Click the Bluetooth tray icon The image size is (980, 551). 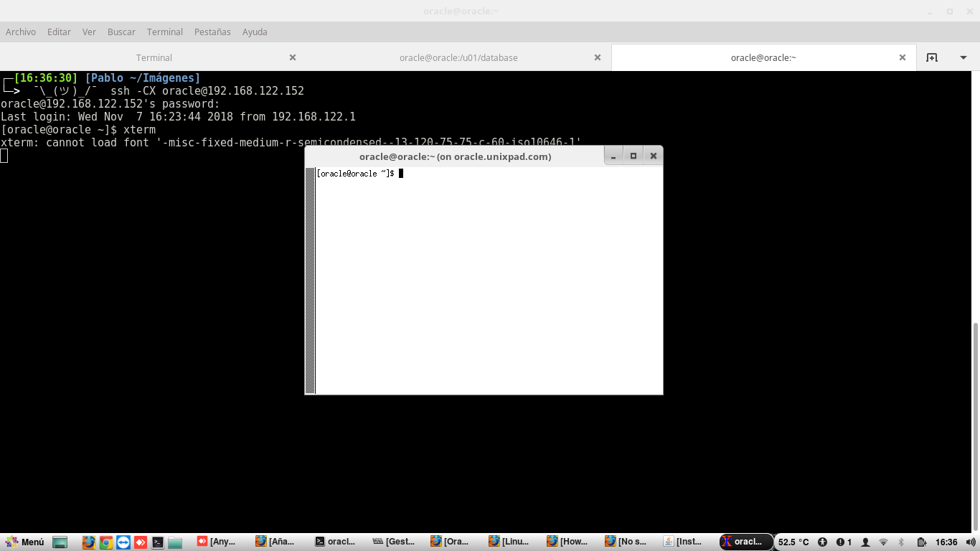[x=902, y=542]
